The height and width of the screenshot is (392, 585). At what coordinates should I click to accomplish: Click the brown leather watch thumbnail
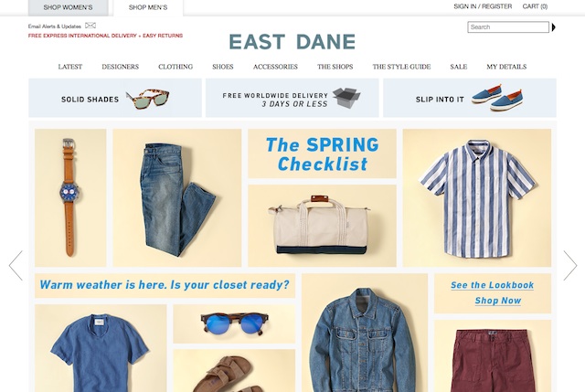tap(70, 198)
